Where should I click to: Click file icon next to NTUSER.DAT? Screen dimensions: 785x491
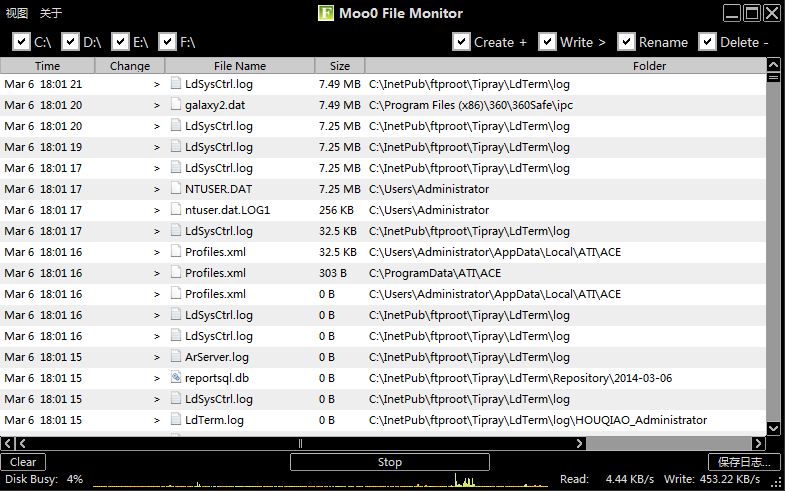pos(176,188)
